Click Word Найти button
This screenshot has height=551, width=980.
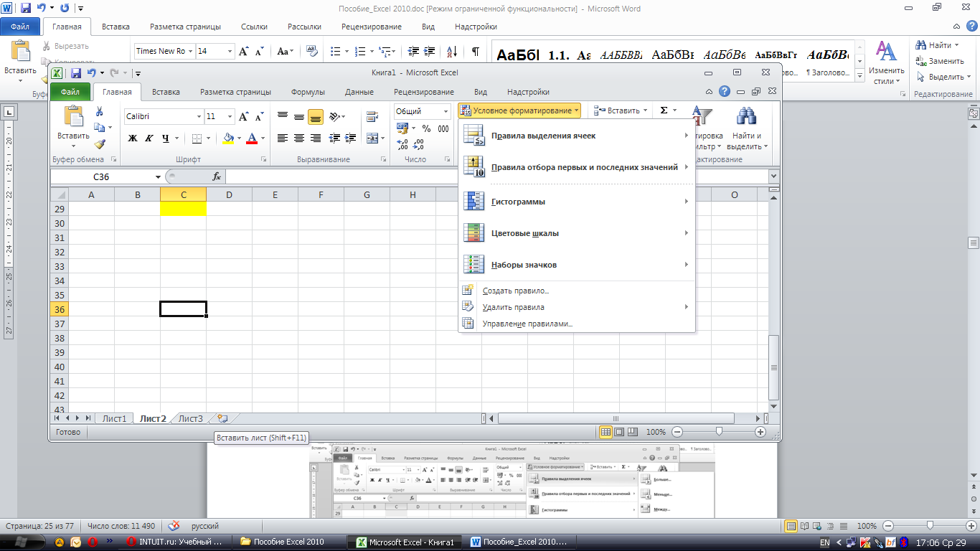pyautogui.click(x=936, y=45)
